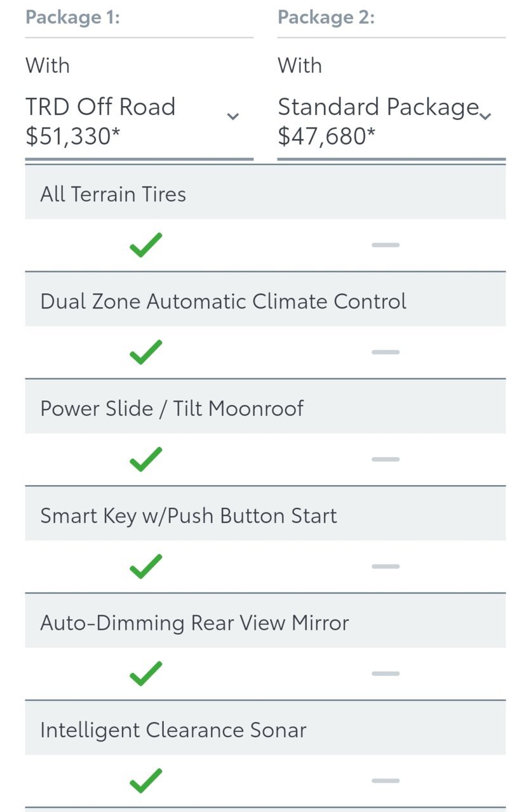Click the green checkmark for Smart Key
This screenshot has width=531, height=812.
pos(145,567)
